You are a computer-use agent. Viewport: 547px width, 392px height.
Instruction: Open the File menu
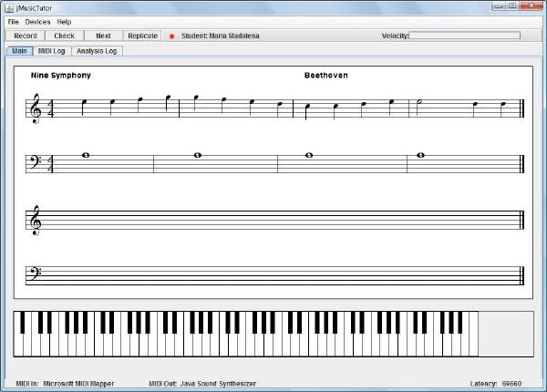coord(14,22)
